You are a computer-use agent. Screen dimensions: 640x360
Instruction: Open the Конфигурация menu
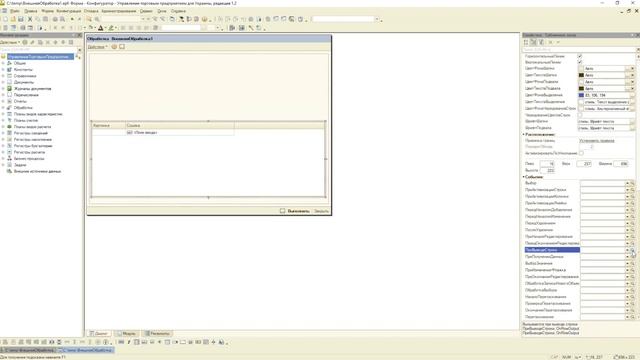pos(69,11)
